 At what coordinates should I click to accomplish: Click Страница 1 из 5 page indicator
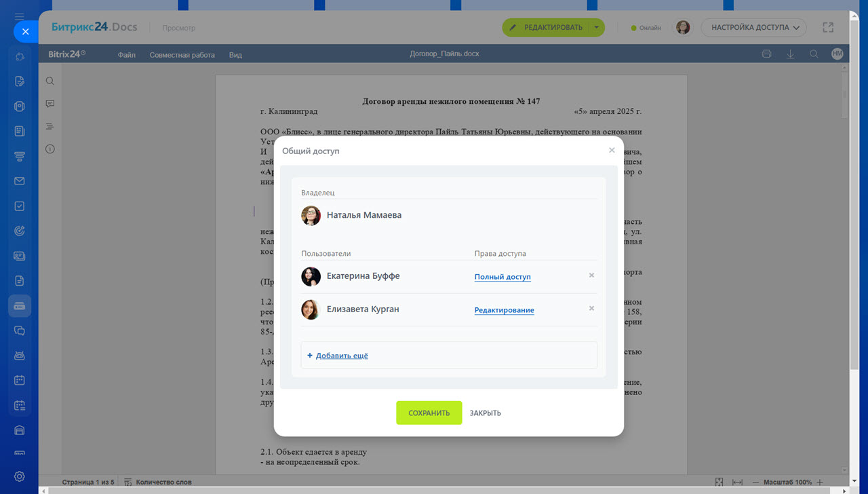88,482
